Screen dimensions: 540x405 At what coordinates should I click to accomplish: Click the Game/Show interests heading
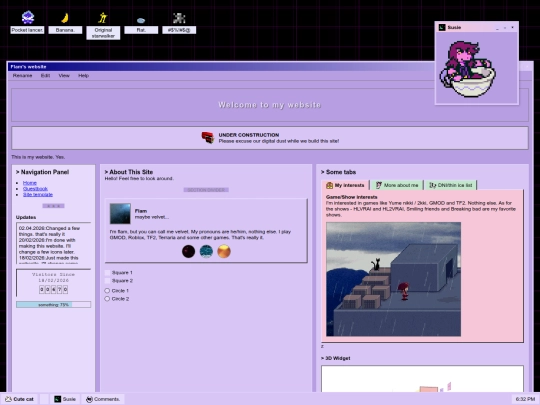coord(352,197)
